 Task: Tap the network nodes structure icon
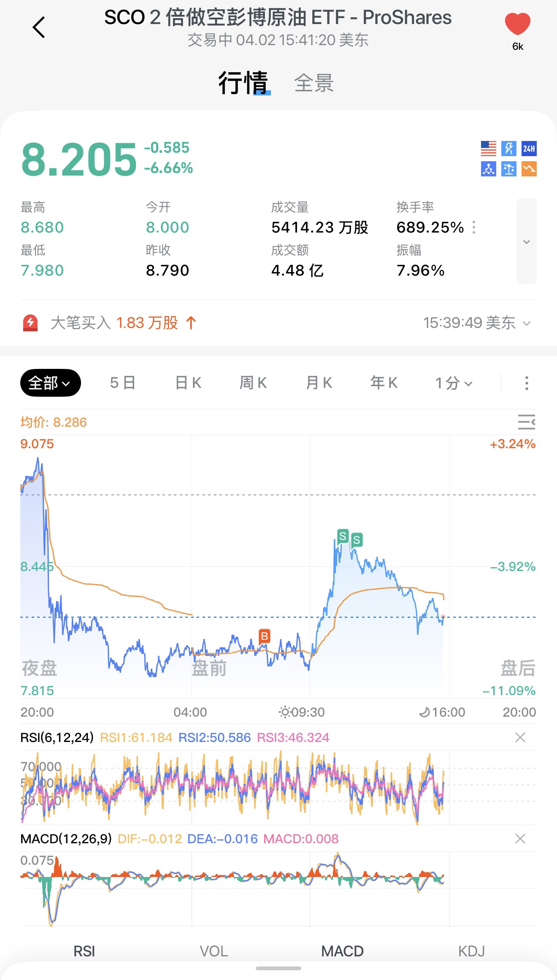[489, 169]
